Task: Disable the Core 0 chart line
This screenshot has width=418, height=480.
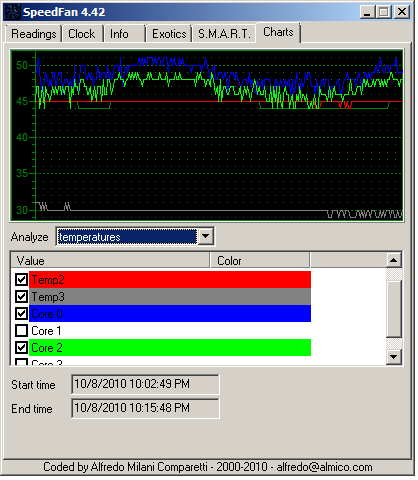Action: 22,314
